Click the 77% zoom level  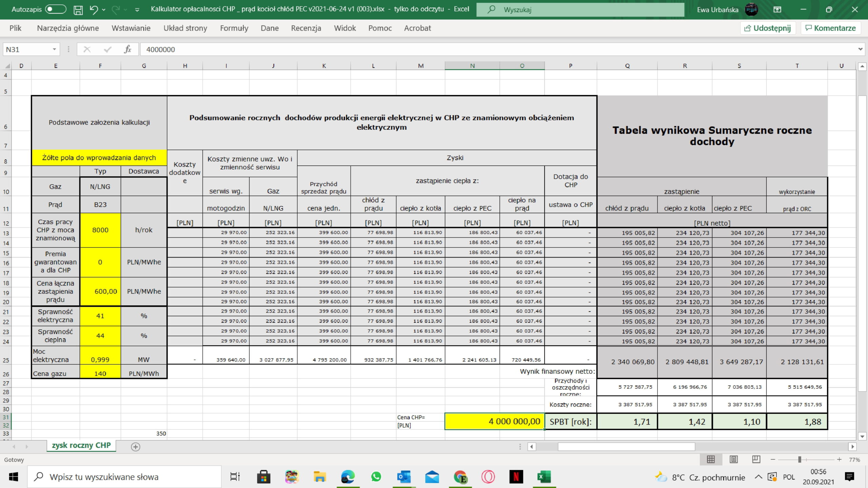854,460
